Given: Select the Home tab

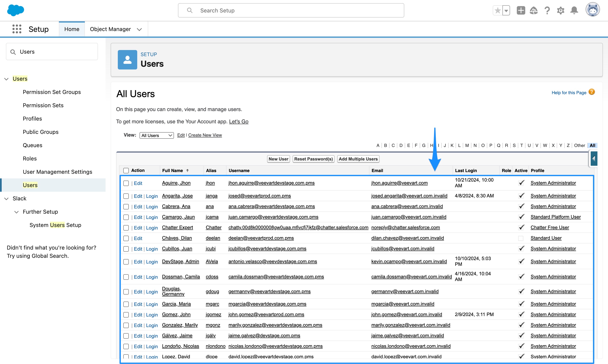Looking at the screenshot, I should pyautogui.click(x=72, y=29).
